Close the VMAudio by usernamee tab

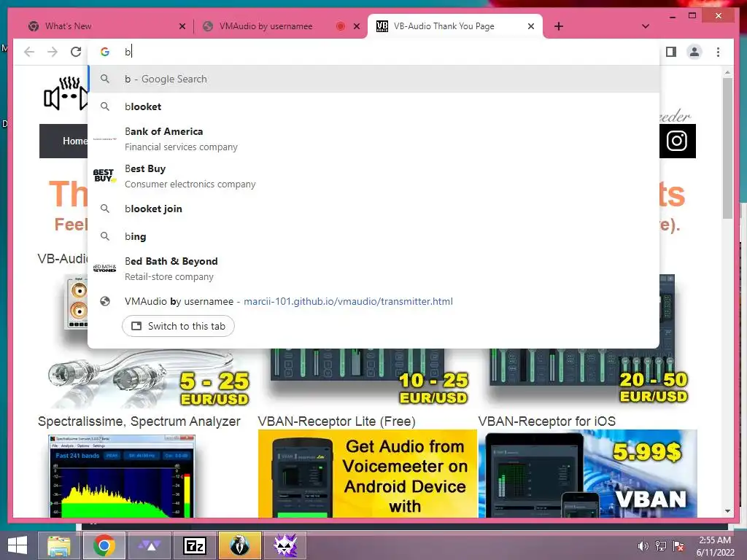pyautogui.click(x=356, y=26)
